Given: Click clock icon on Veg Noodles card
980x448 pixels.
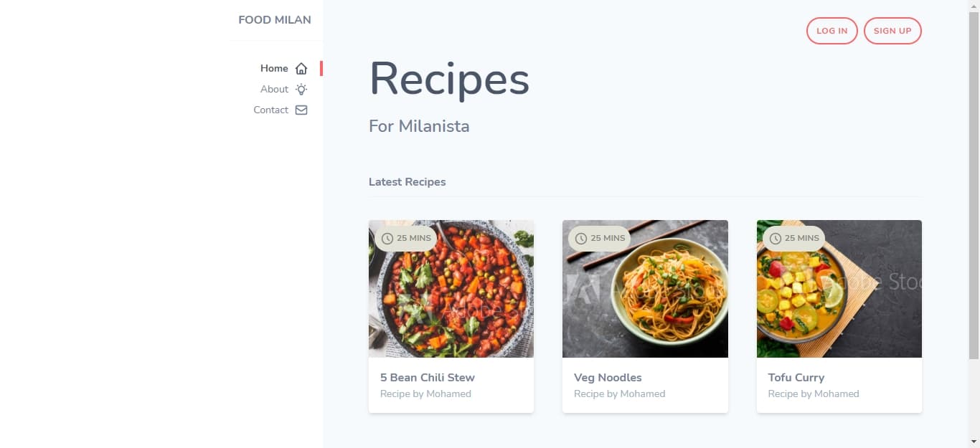Looking at the screenshot, I should [x=581, y=239].
